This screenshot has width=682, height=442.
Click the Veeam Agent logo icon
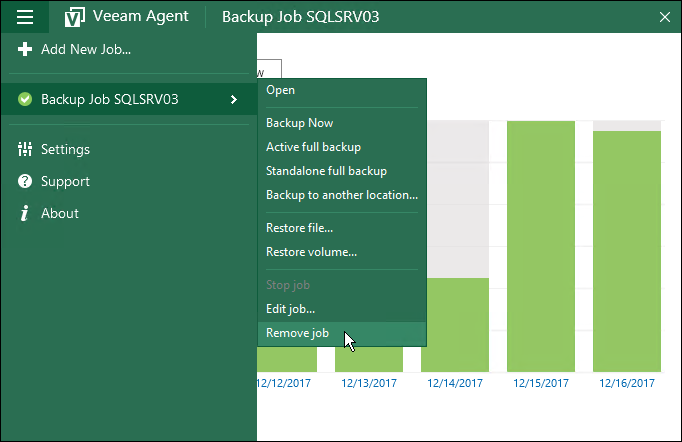point(74,17)
